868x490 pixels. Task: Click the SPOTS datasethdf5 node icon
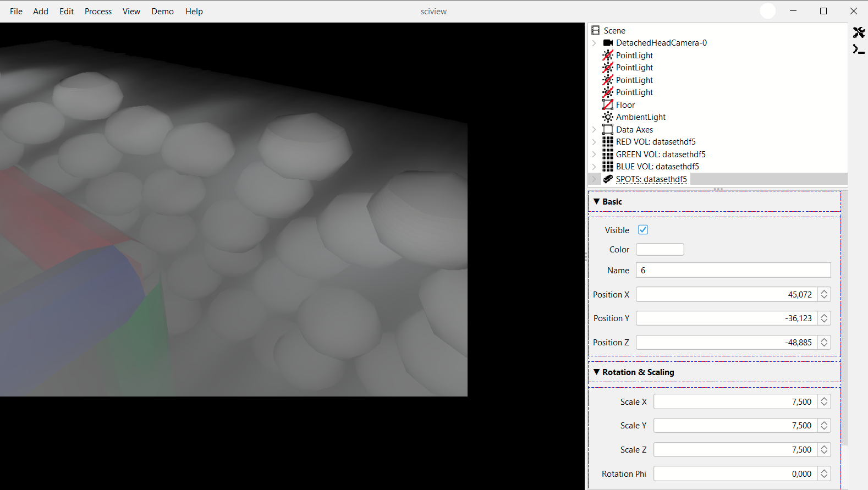[608, 179]
